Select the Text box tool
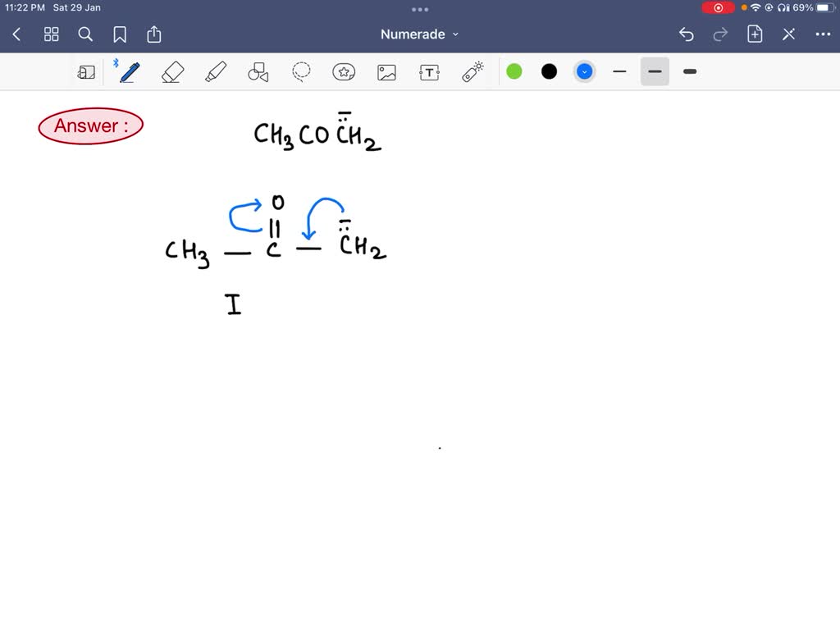Image resolution: width=840 pixels, height=630 pixels. pos(429,71)
